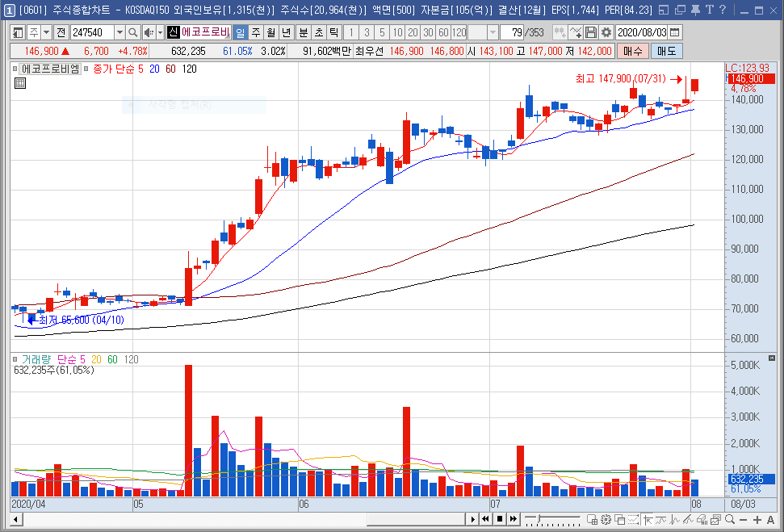Select the 주 (weekly) period

(x=255, y=32)
